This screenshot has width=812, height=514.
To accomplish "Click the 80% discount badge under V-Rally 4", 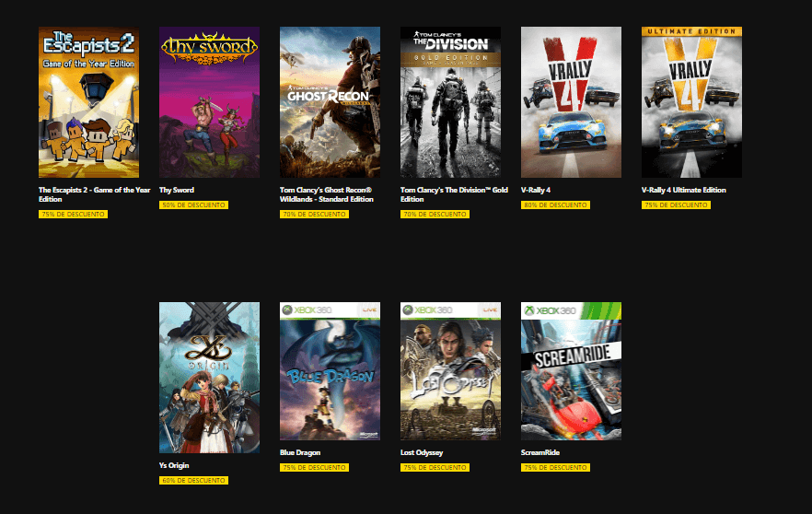I will tap(555, 205).
